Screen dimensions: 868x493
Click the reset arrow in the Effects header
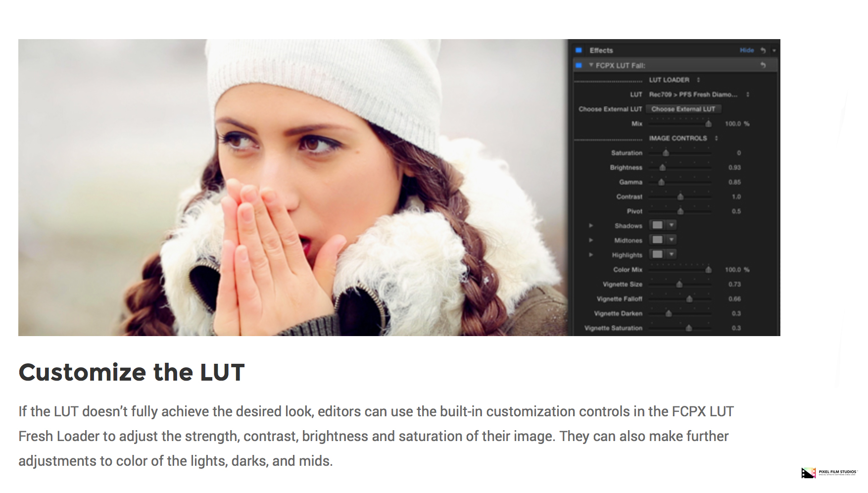[763, 50]
